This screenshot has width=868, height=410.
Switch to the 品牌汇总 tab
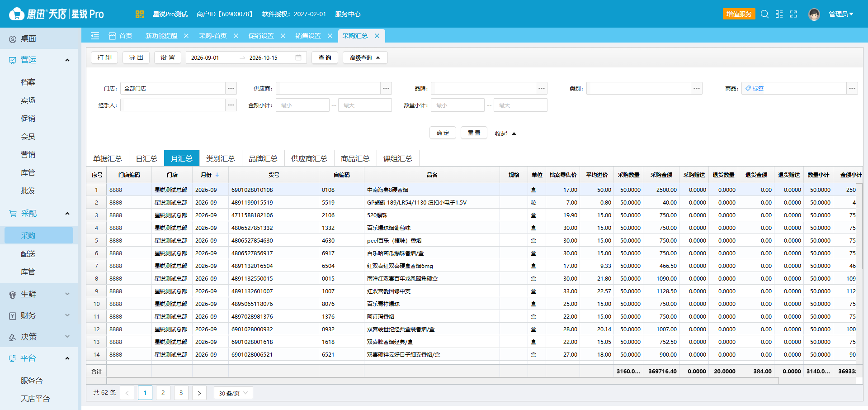tap(263, 158)
